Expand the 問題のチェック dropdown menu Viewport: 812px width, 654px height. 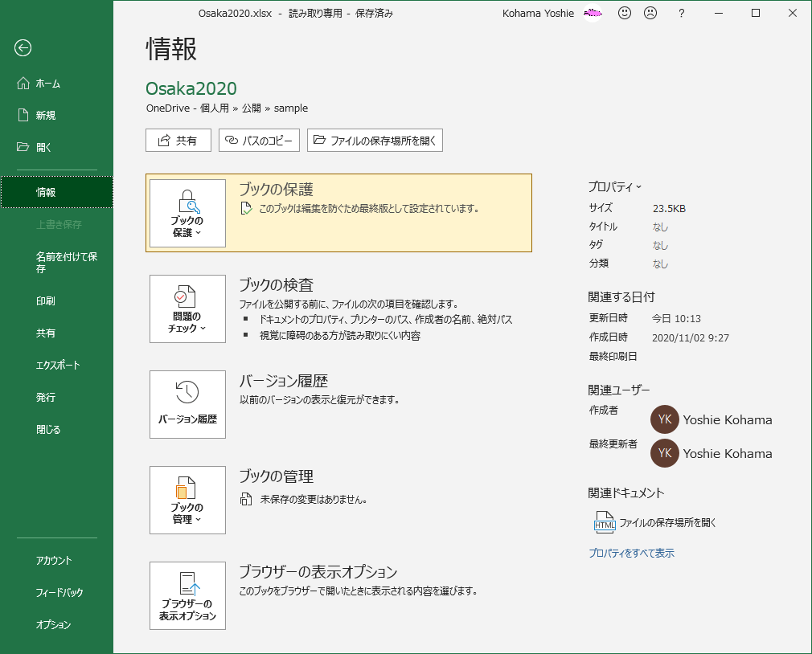click(203, 328)
